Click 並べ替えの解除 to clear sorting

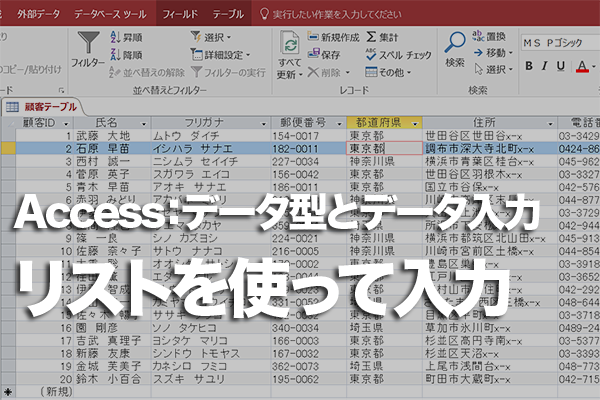(x=147, y=72)
